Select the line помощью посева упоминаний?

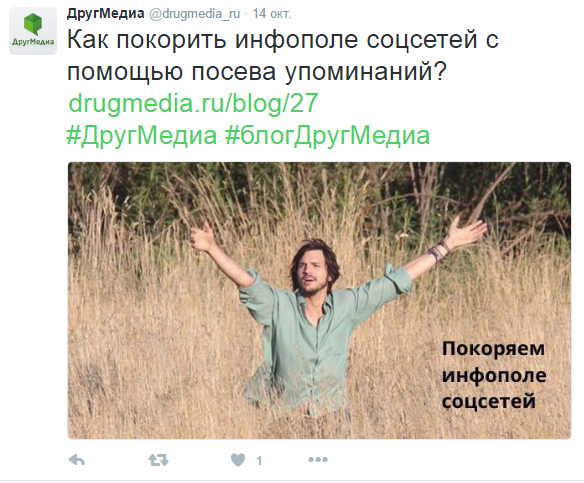[x=257, y=72]
